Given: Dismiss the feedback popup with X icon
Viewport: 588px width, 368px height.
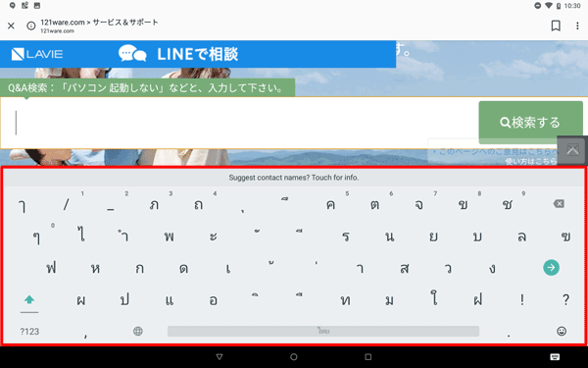Looking at the screenshot, I should click(572, 150).
